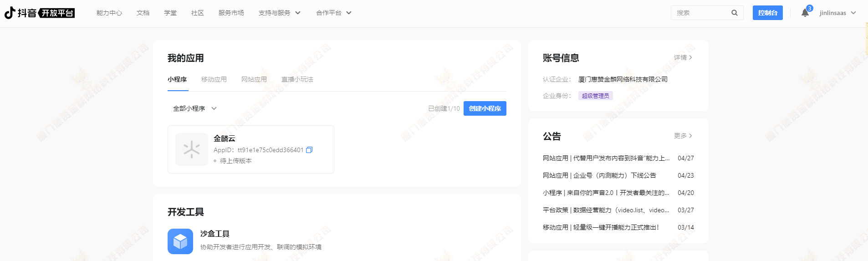Click the search magnifier icon
This screenshot has height=261, width=868.
[x=734, y=13]
